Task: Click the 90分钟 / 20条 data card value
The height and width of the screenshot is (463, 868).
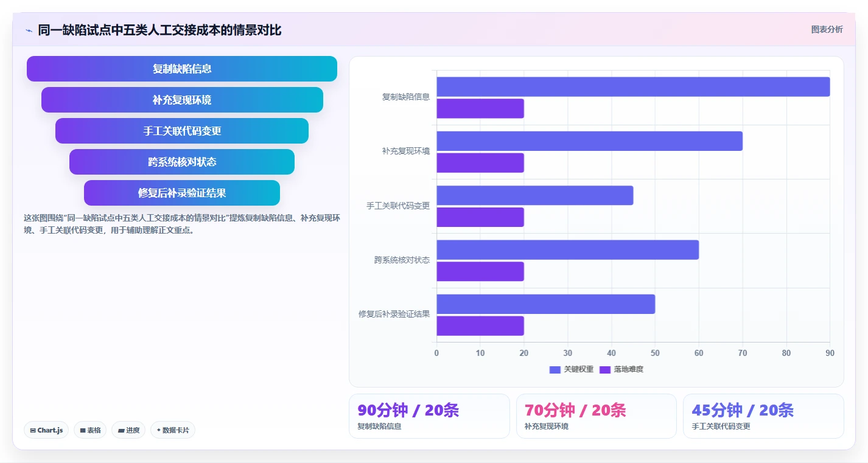Action: pyautogui.click(x=408, y=410)
